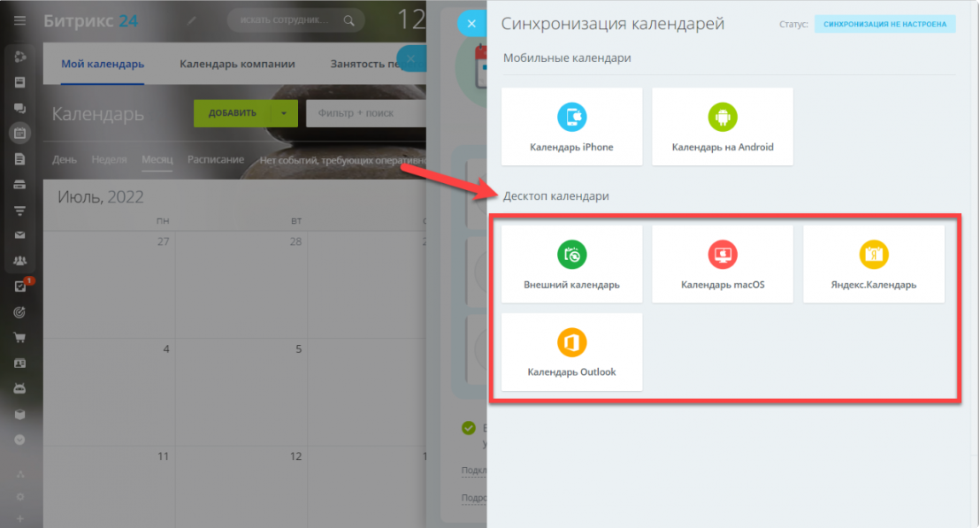The width and height of the screenshot is (980, 528).
Task: Select the Календарь iPhone sync card
Action: coord(572,126)
